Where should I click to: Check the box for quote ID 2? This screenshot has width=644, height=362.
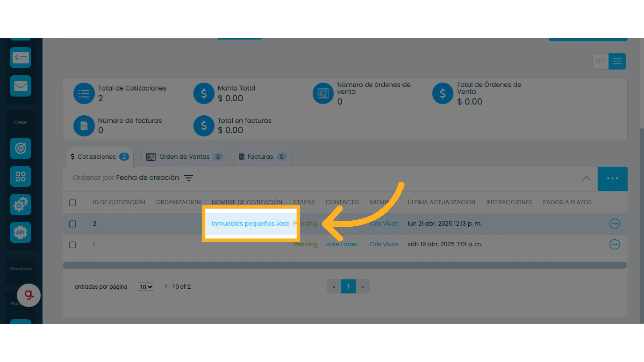click(x=72, y=224)
